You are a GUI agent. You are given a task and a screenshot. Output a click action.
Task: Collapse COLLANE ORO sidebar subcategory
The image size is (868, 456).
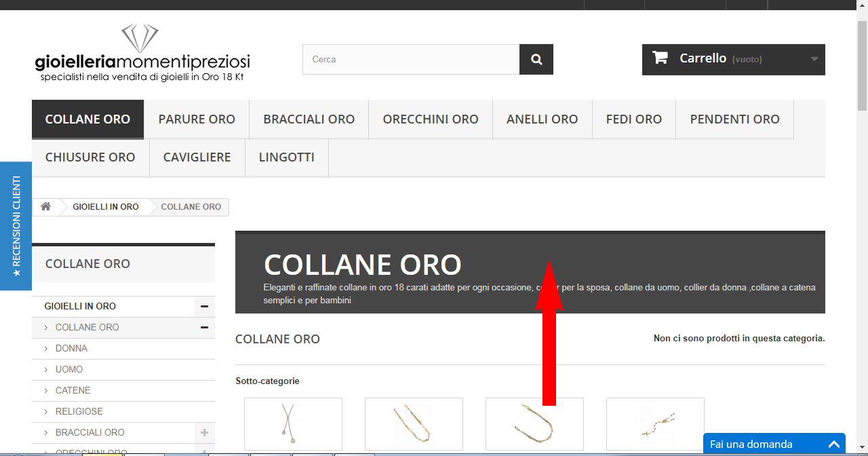pos(204,328)
